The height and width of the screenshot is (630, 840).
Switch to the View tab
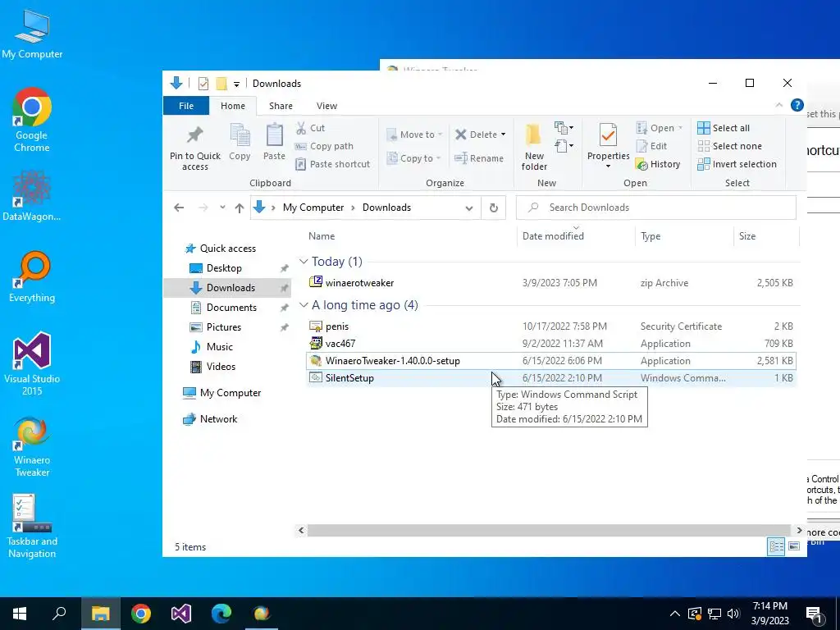[326, 106]
